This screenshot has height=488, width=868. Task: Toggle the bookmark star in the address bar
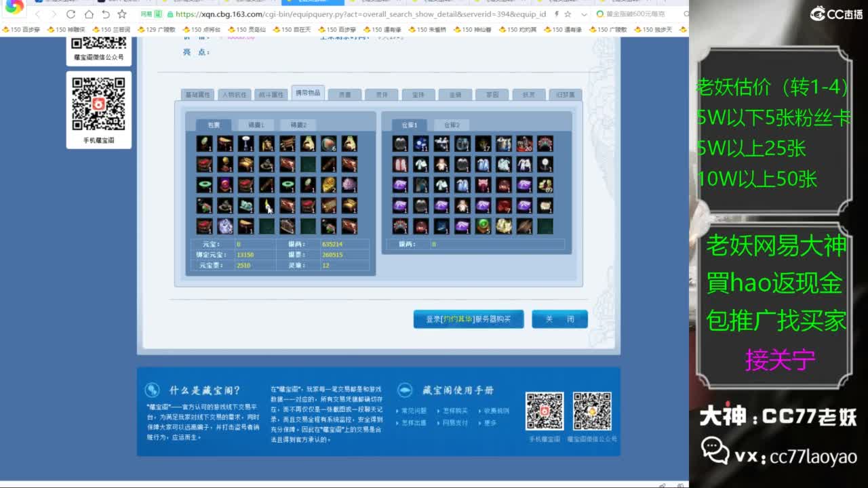coord(568,14)
